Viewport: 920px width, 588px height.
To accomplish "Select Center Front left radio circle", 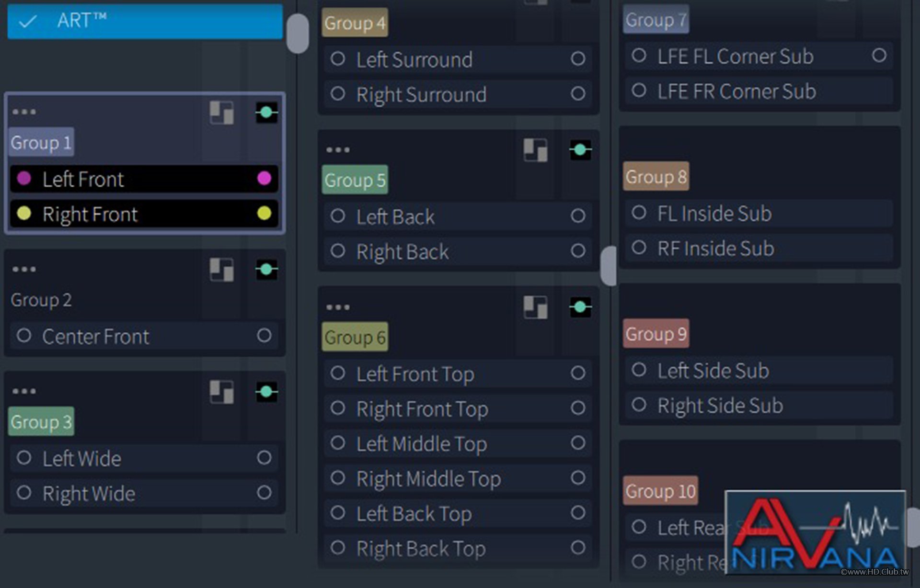I will [x=24, y=336].
